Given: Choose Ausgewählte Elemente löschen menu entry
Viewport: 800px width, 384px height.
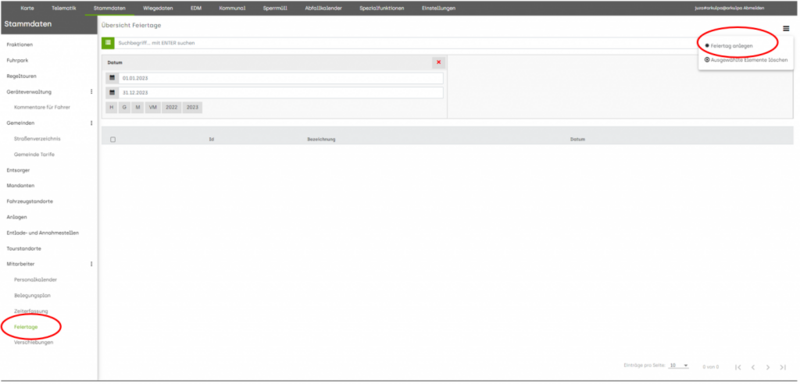Looking at the screenshot, I should tap(745, 60).
